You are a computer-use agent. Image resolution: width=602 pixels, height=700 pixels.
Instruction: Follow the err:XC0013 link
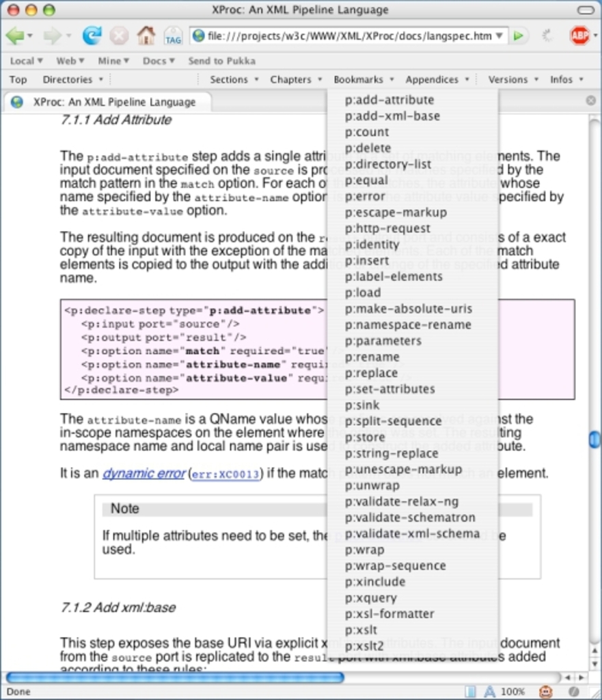[x=225, y=474]
